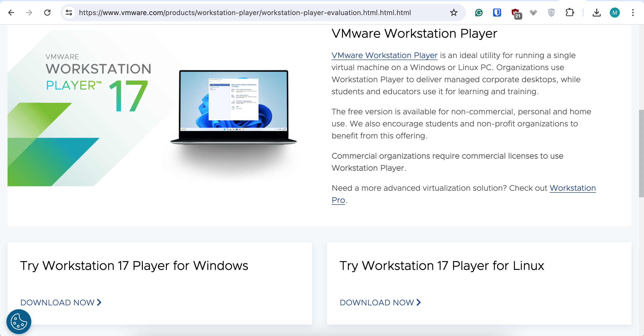Click the gray heart extension icon
The width and height of the screenshot is (644, 336).
point(533,13)
